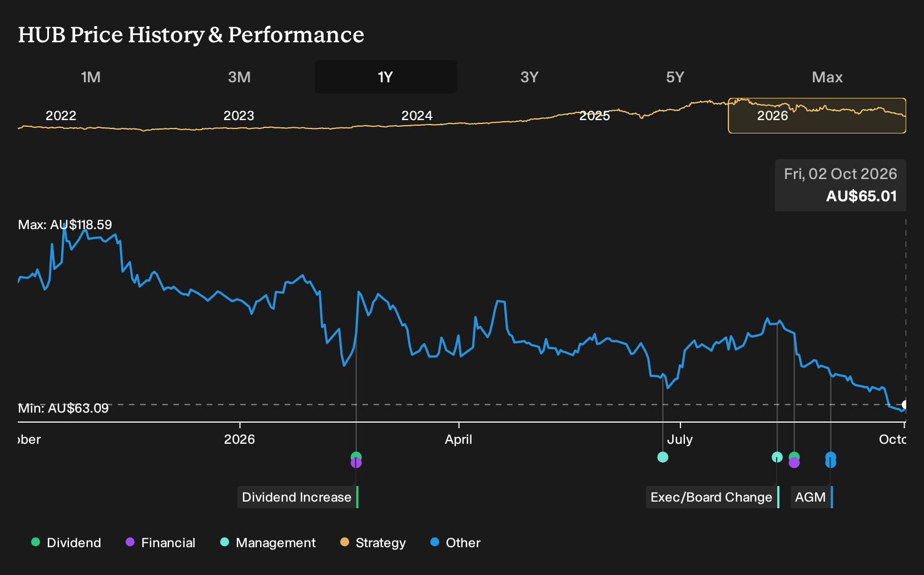924x575 pixels.
Task: Toggle the Strategy legend filter
Action: (x=373, y=543)
